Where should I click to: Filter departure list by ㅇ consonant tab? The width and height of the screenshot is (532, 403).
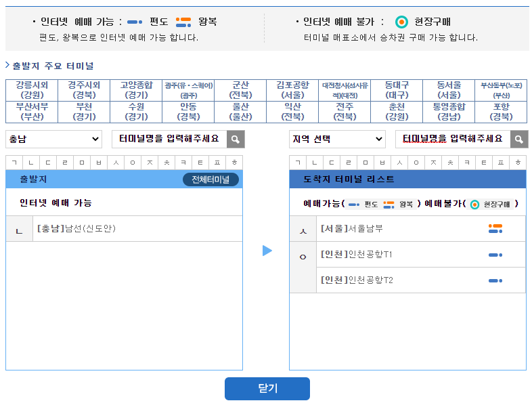133,163
